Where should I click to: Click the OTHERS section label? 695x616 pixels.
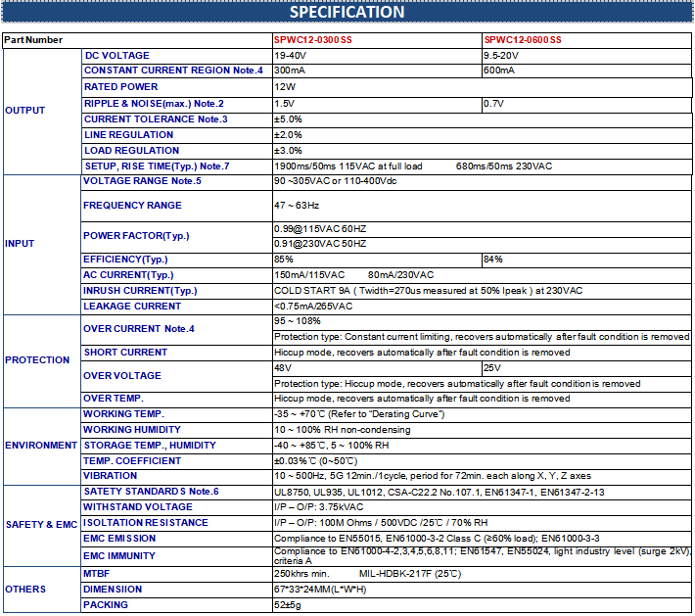click(24, 590)
